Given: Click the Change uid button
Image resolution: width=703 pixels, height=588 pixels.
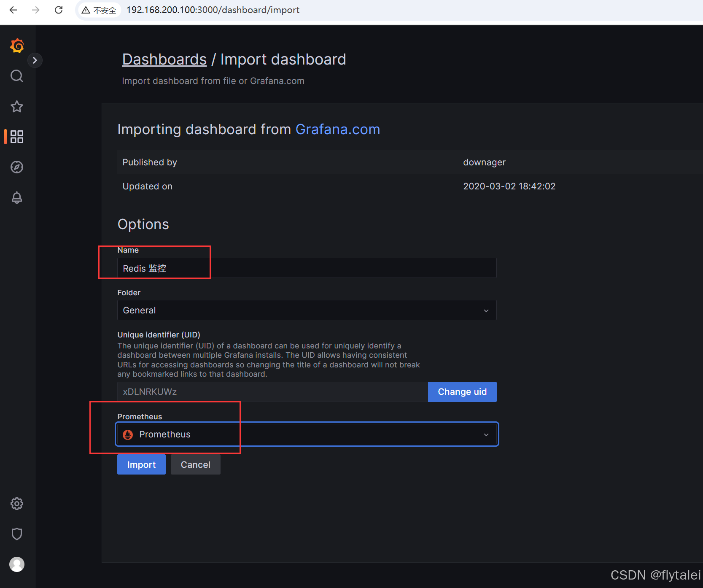Looking at the screenshot, I should pos(462,392).
